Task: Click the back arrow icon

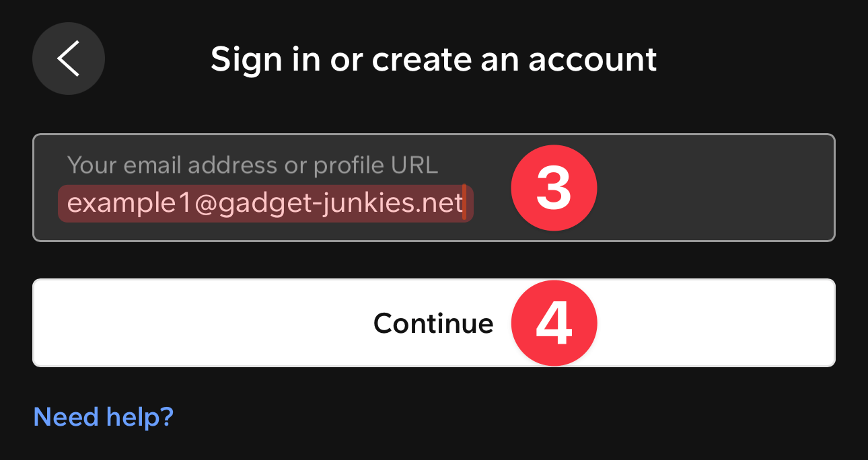Action: tap(68, 59)
